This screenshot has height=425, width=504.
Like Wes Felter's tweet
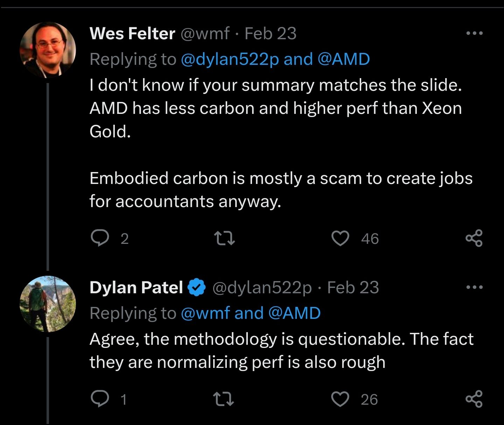point(340,238)
